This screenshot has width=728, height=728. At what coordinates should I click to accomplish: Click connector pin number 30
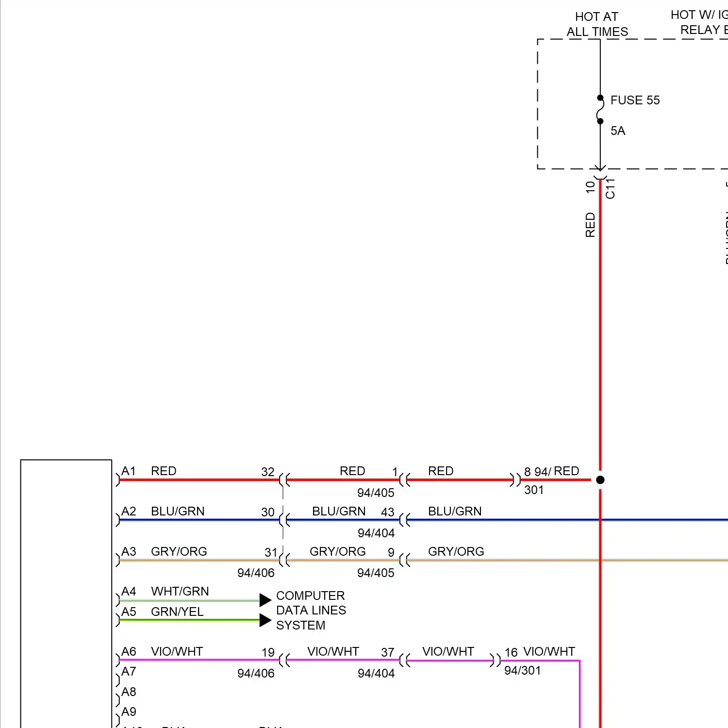coord(268,512)
